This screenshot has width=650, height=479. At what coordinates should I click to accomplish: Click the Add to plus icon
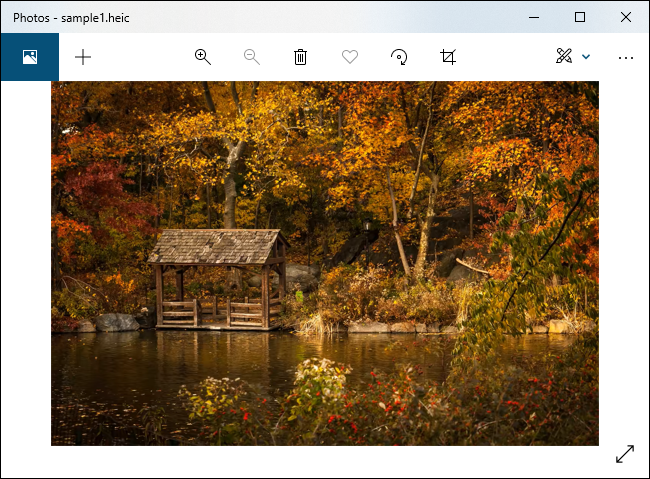point(83,57)
